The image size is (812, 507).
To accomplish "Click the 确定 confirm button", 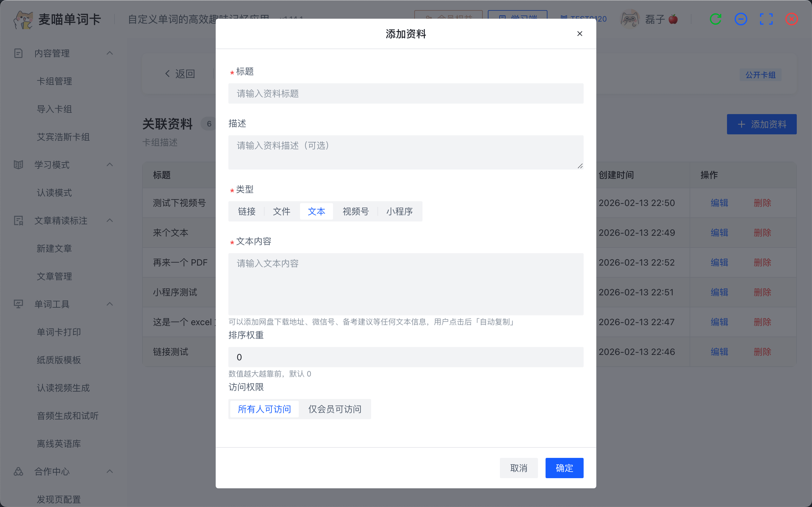I will [564, 468].
